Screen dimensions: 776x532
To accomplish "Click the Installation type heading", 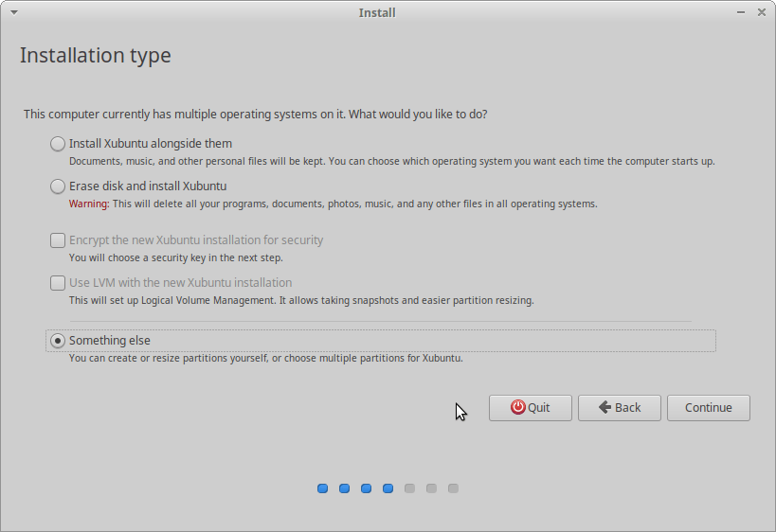I will (96, 55).
